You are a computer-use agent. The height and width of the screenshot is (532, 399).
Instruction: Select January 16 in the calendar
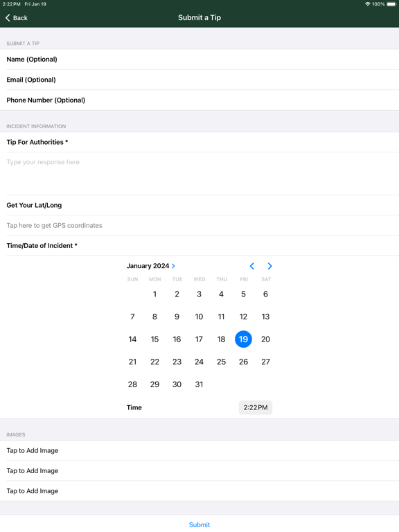click(177, 339)
